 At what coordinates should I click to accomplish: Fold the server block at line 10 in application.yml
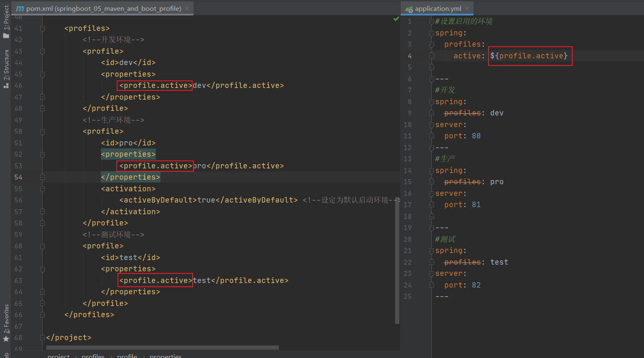click(x=432, y=125)
